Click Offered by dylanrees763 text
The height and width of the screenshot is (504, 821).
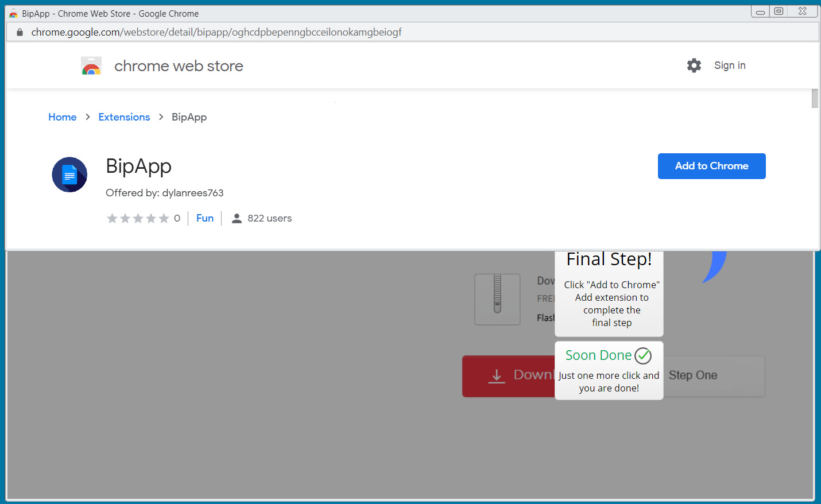(x=165, y=193)
